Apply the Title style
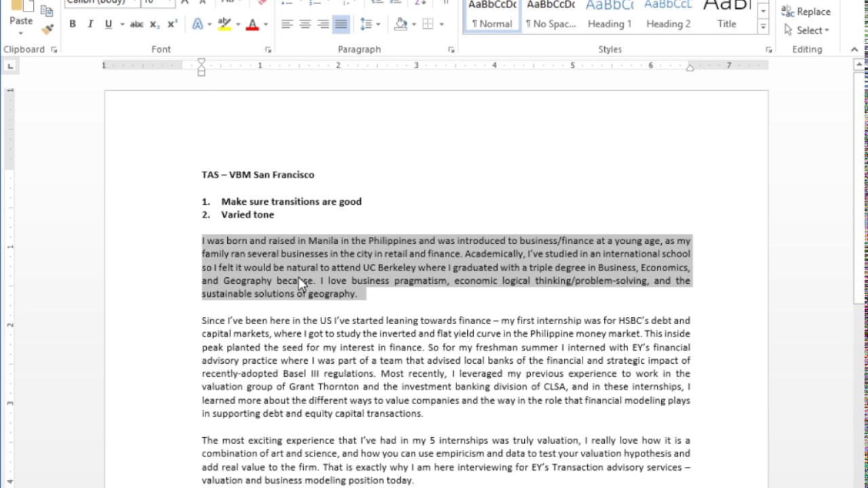The height and width of the screenshot is (488, 868). (x=726, y=16)
